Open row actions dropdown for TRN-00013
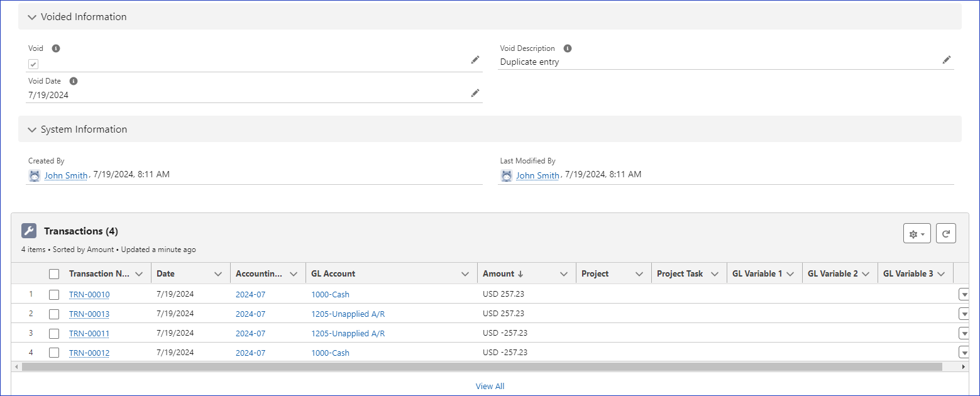 click(964, 314)
